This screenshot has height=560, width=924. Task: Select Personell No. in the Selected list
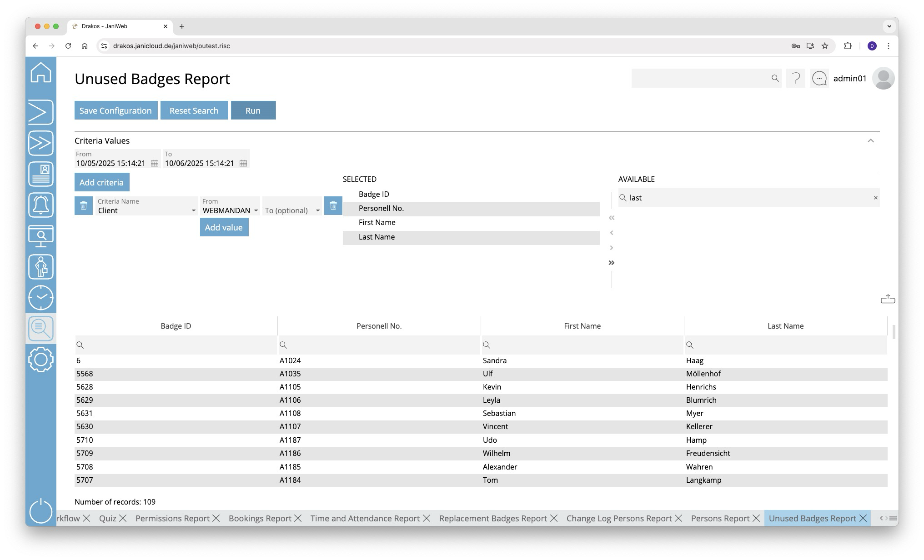click(x=381, y=209)
